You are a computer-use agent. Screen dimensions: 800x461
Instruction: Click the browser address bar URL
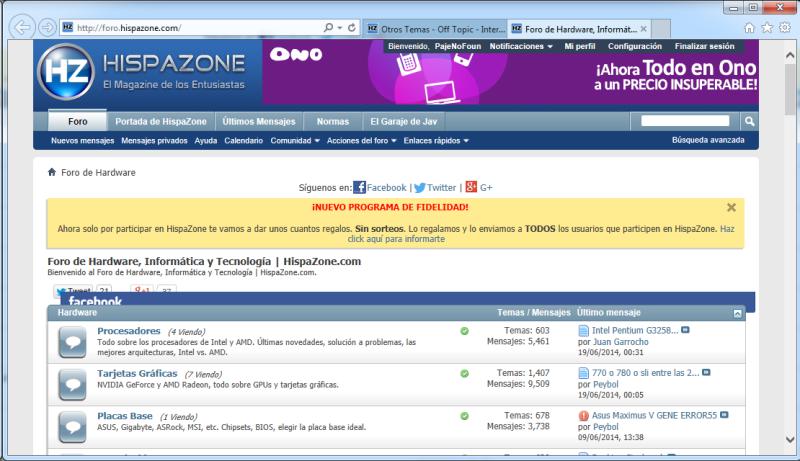tap(129, 28)
